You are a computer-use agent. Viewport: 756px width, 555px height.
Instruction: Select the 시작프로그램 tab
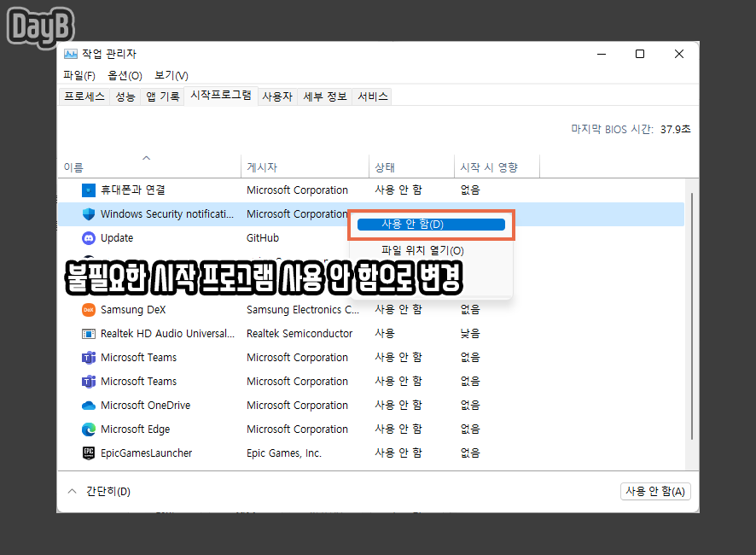click(x=221, y=95)
